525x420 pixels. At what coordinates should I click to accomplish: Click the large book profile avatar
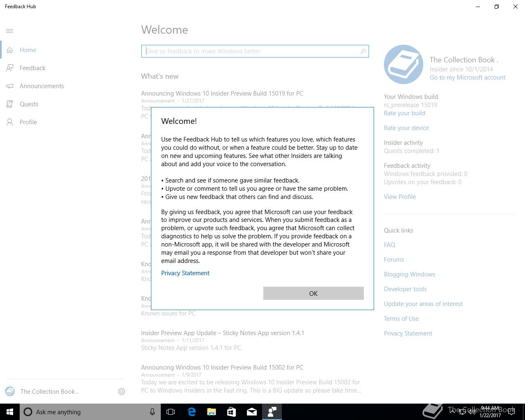point(404,64)
